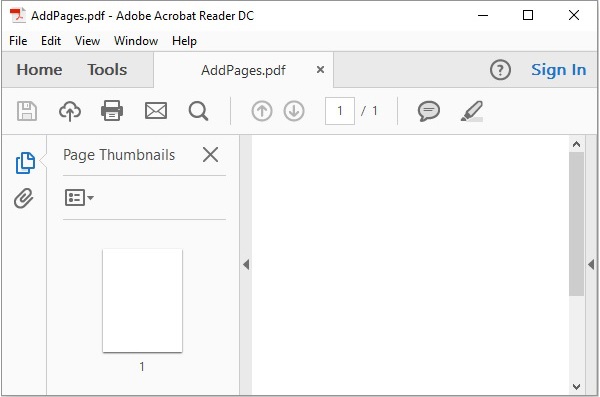Expand the right tools pane arrow

tap(591, 264)
